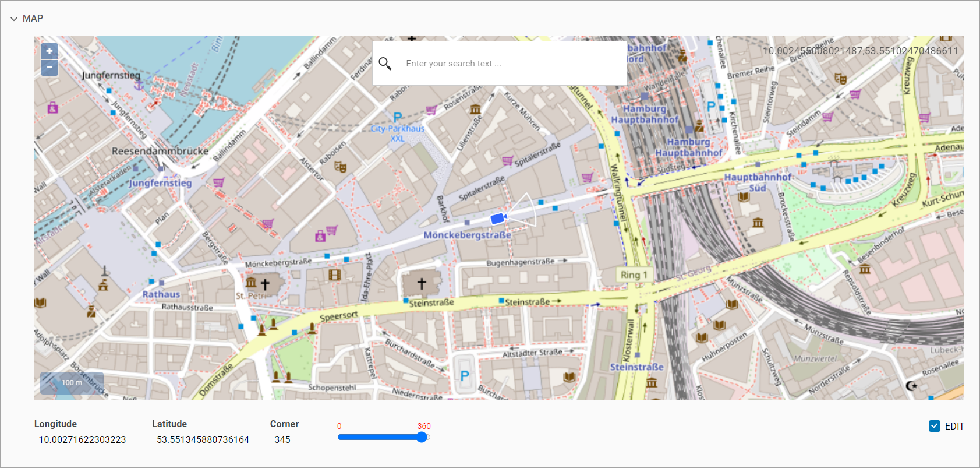980x468 pixels.
Task: Click into the map search text field
Action: point(507,64)
